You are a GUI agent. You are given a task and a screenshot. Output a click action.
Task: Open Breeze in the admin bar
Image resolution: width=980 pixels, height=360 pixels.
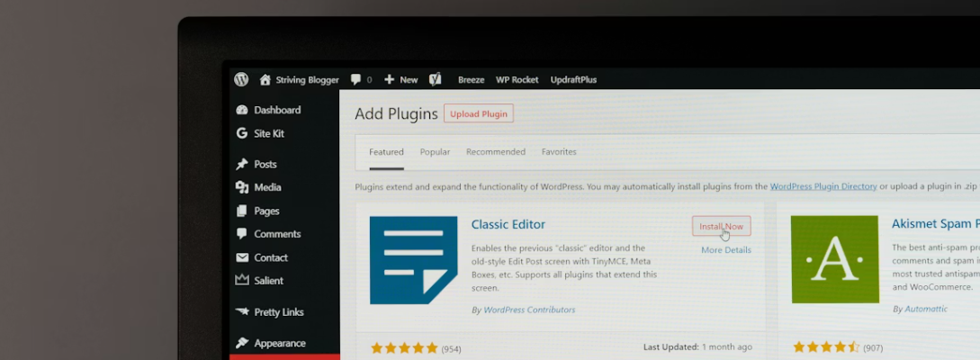[472, 80]
